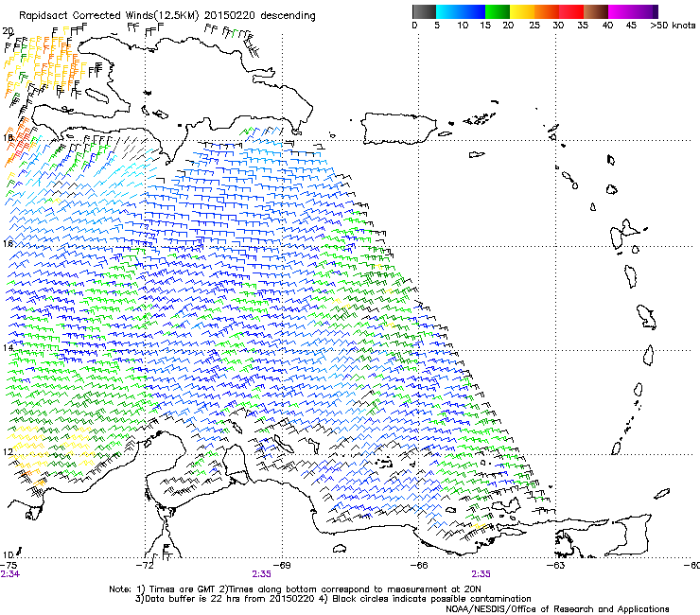Viewport: 700px width, 615px height.
Task: Click the green 15-20 knots legend swatch
Action: (498, 11)
